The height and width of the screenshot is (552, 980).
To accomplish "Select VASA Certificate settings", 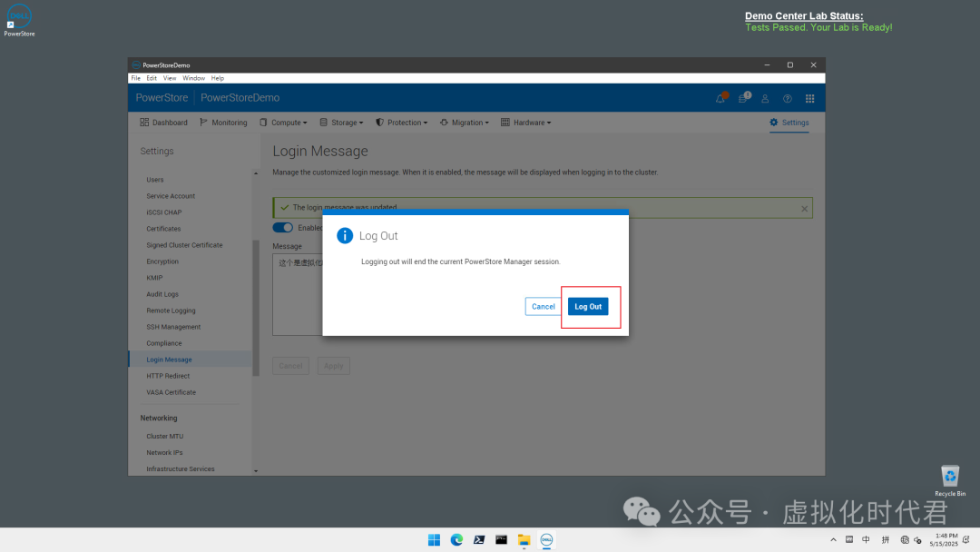I will (171, 392).
